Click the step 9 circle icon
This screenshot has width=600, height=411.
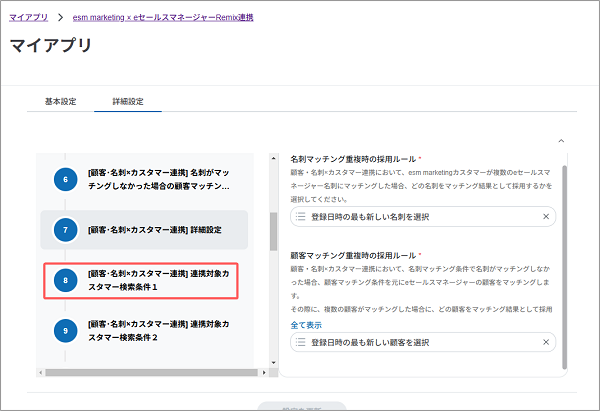[64, 331]
